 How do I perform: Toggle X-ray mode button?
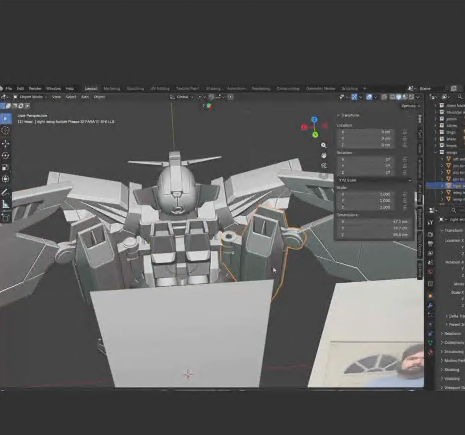pos(384,97)
